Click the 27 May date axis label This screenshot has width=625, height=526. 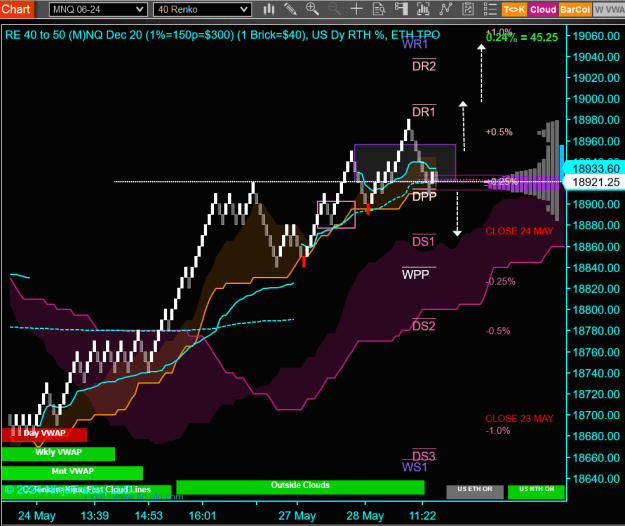pyautogui.click(x=297, y=516)
